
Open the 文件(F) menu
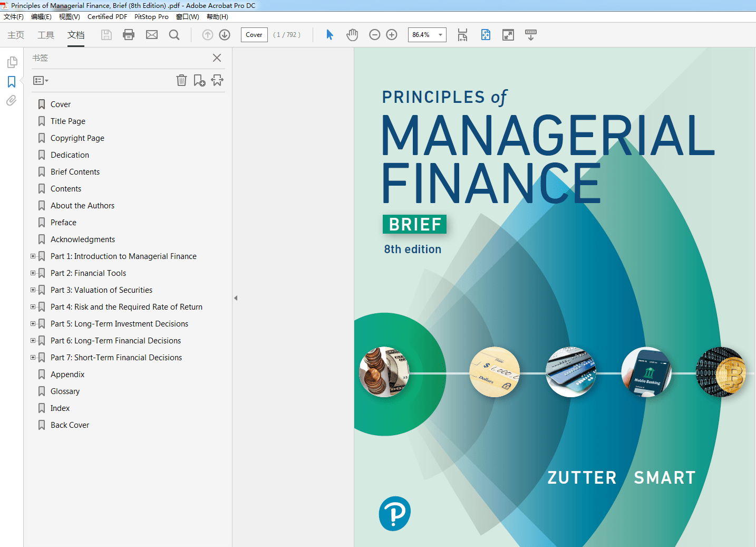pyautogui.click(x=14, y=17)
